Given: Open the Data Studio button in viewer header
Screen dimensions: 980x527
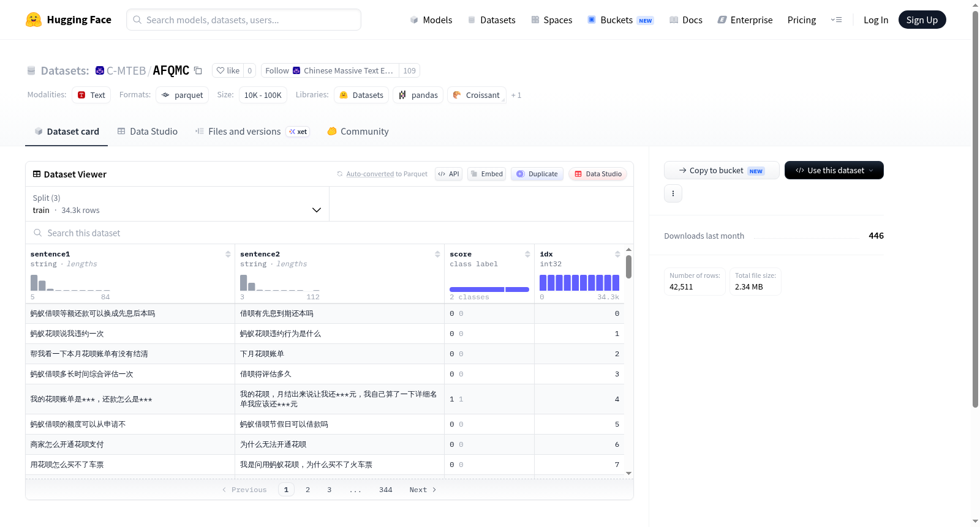Looking at the screenshot, I should point(597,174).
